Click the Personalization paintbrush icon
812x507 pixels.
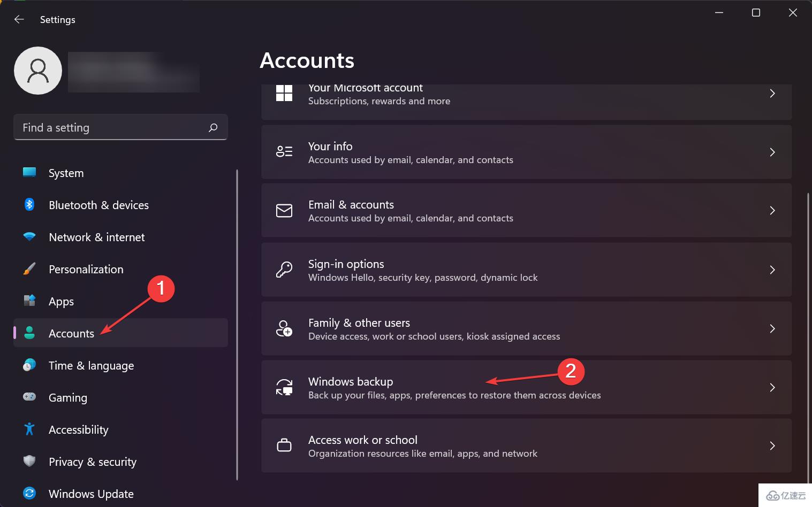click(29, 269)
